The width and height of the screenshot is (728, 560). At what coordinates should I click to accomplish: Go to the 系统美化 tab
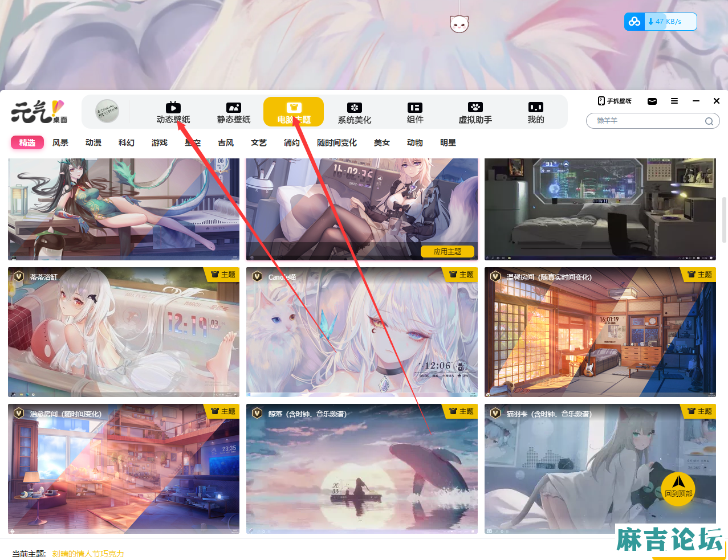click(355, 112)
